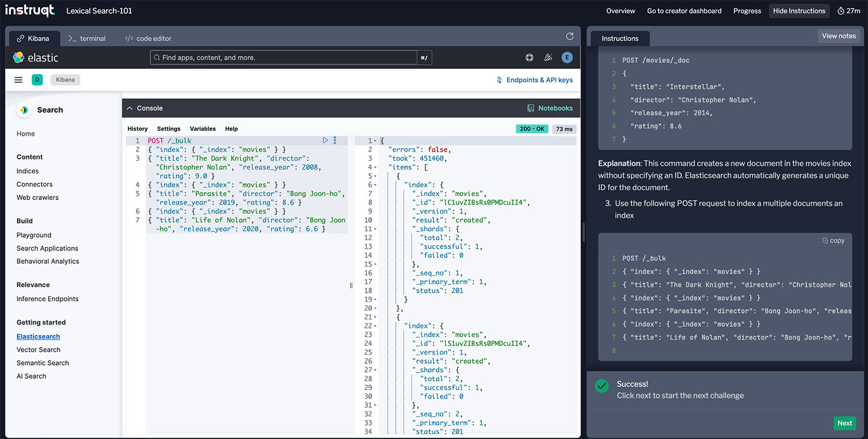The width and height of the screenshot is (868, 439).
Task: Click the refresh icon above Kibana pane
Action: (x=569, y=36)
